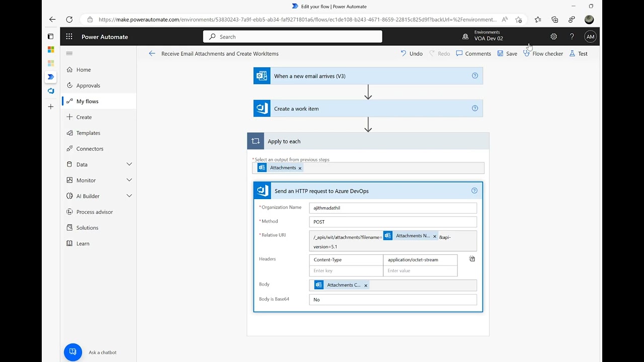This screenshot has height=362, width=644.
Task: Add a new Edge sidebar app
Action: (51, 107)
